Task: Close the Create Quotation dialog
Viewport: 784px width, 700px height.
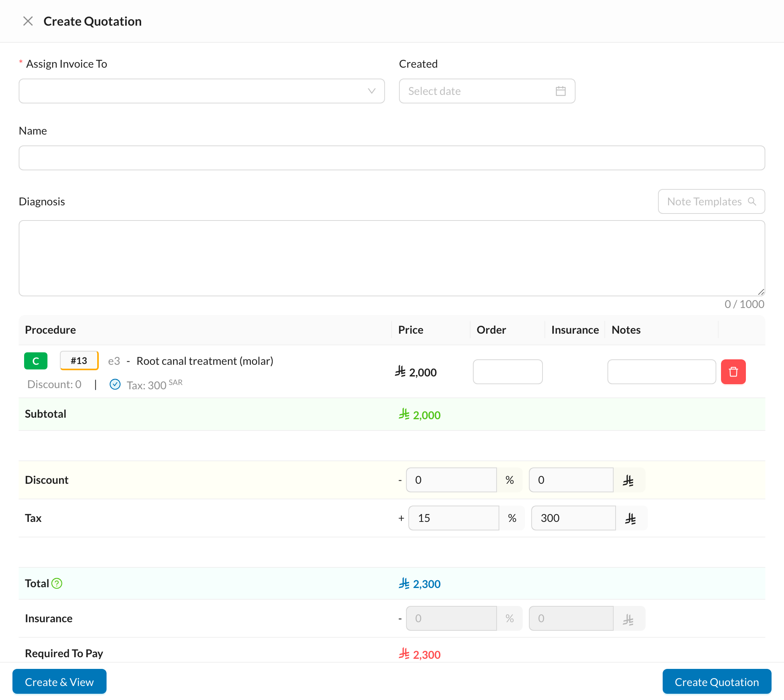Action: (28, 21)
